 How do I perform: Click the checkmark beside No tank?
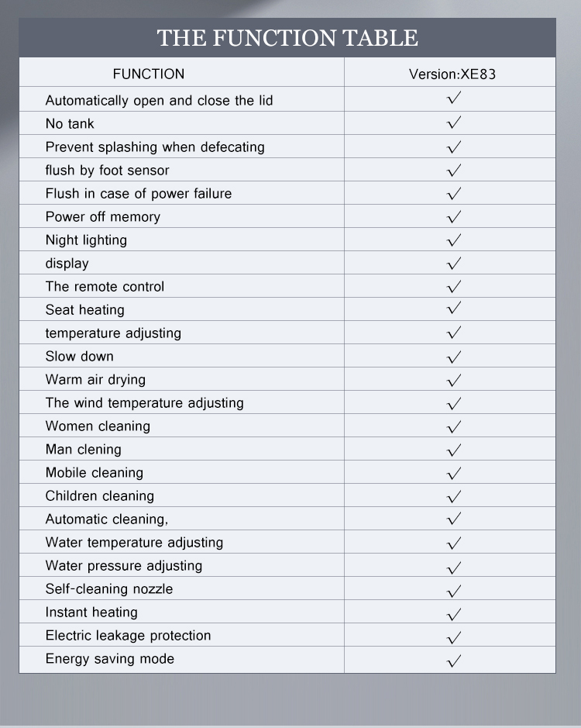point(454,122)
